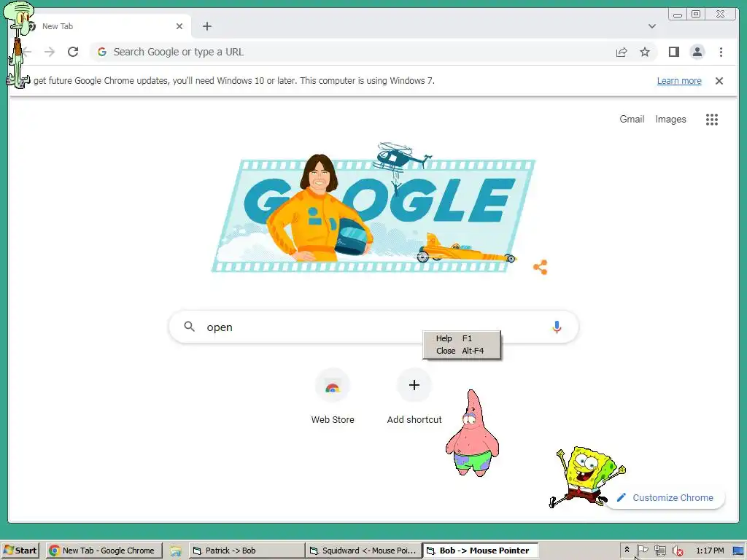Start voice search with the microphone
Image resolution: width=747 pixels, height=560 pixels.
click(x=557, y=327)
